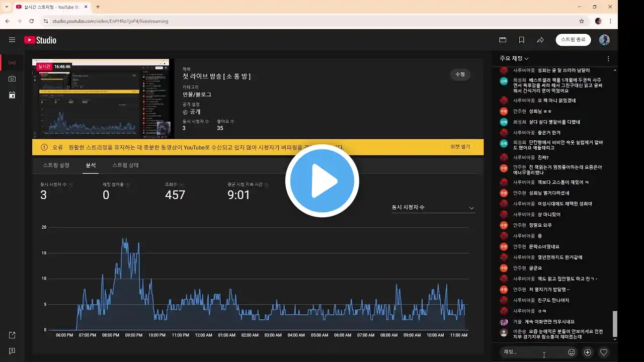
Task: Open the Webcam camera sidebar icon
Action: (x=12, y=79)
